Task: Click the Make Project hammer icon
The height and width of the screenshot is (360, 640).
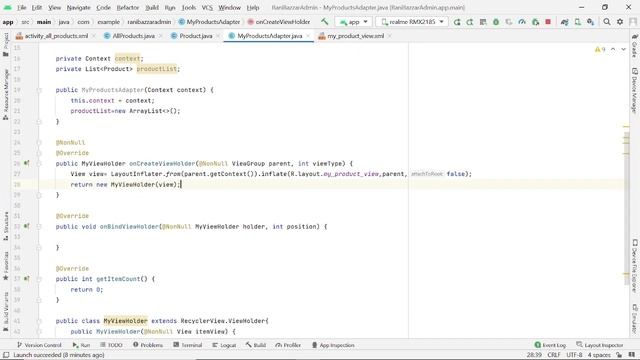Action: pos(324,22)
